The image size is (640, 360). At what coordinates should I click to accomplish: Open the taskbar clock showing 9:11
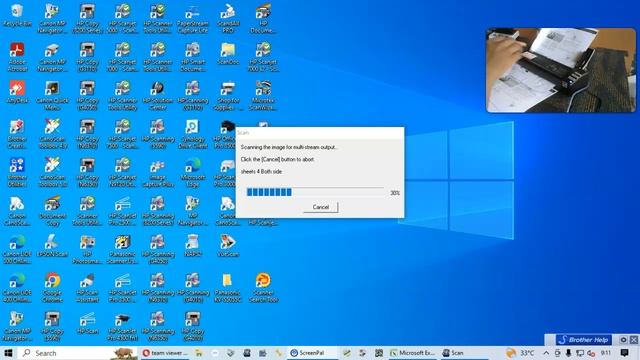coord(606,353)
